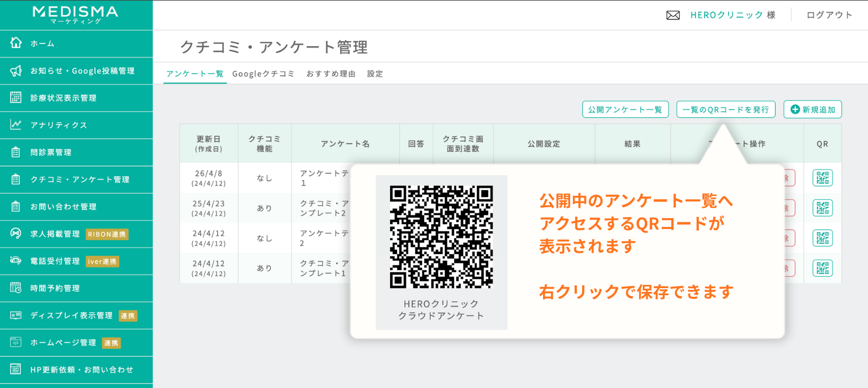Click the MEDISMA logo
Image resolution: width=868 pixels, height=388 pixels.
click(x=75, y=15)
